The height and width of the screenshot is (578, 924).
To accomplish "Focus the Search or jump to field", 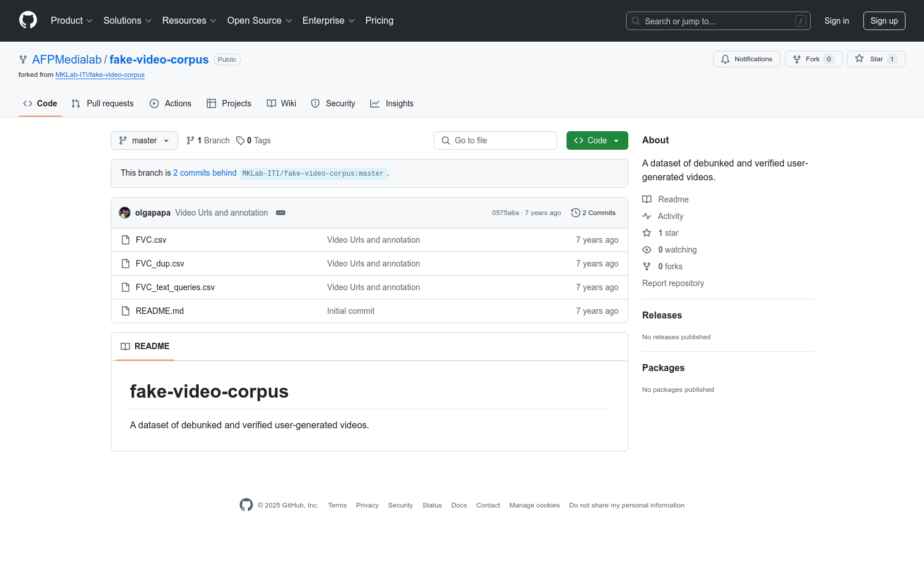I will pos(718,21).
